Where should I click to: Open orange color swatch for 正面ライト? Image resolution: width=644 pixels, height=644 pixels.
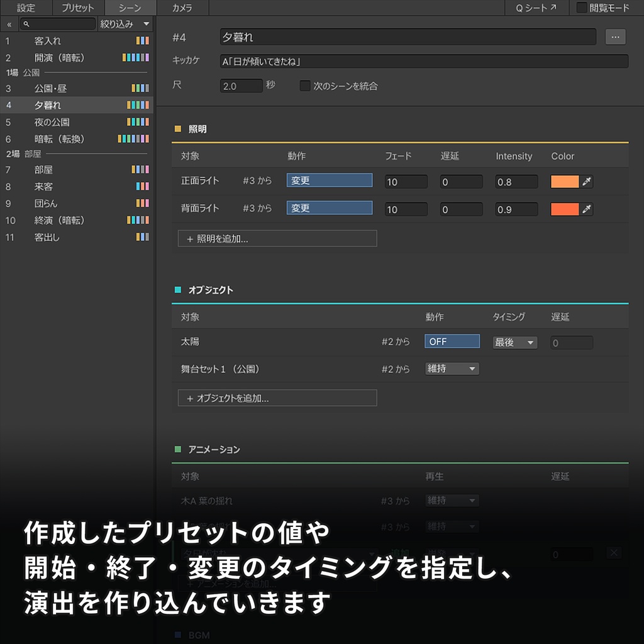point(565,182)
